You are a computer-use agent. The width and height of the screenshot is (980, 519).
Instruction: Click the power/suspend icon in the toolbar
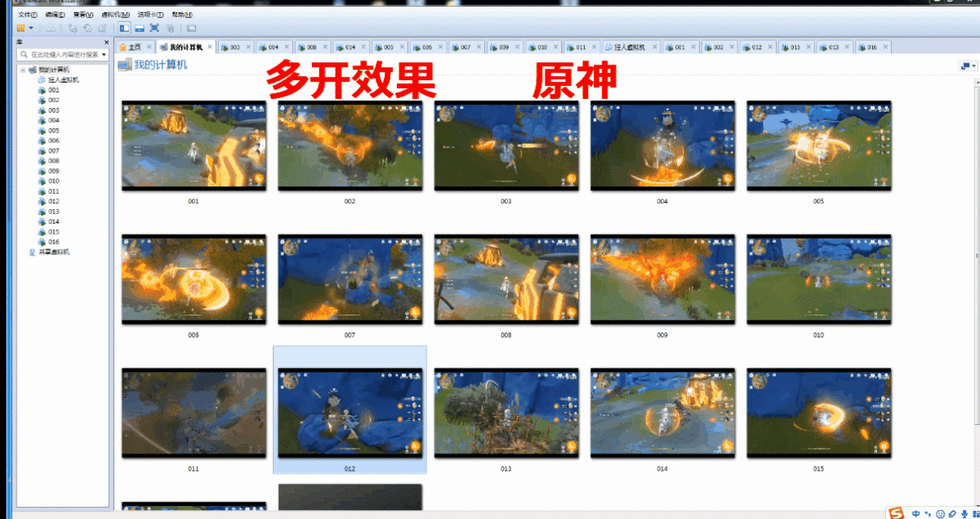click(20, 28)
